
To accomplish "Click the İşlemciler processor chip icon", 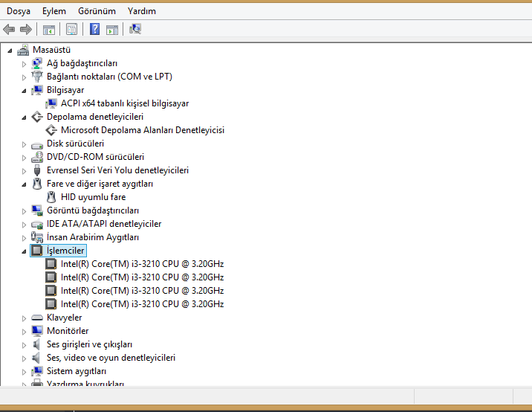I will point(37,251).
